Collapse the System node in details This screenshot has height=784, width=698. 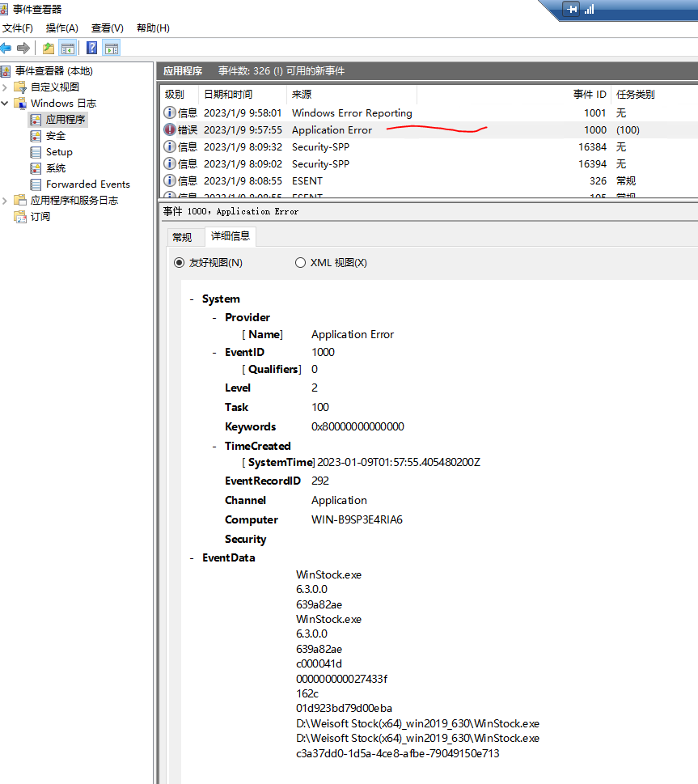(192, 299)
